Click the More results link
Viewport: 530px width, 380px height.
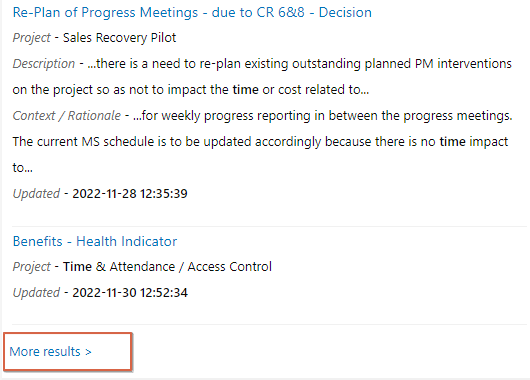coord(50,352)
